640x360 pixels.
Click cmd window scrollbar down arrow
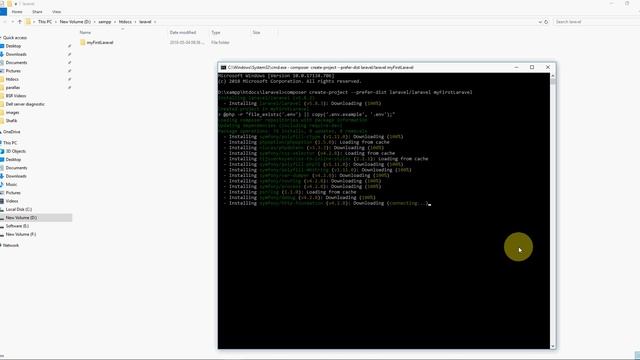coord(553,346)
